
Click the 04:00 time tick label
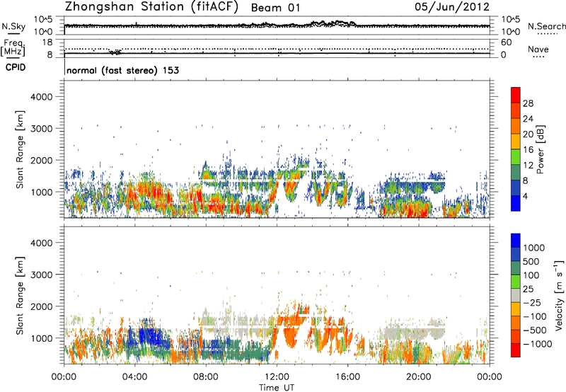(135, 377)
